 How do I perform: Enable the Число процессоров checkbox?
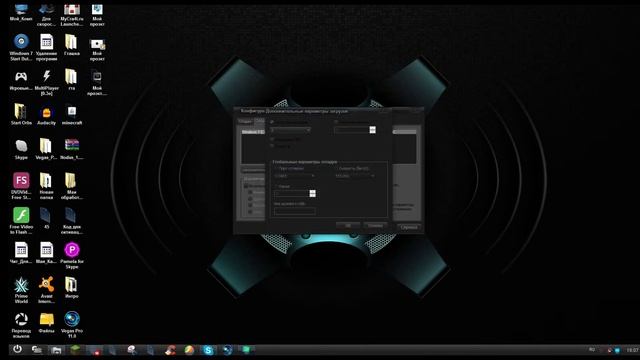pyautogui.click(x=271, y=122)
